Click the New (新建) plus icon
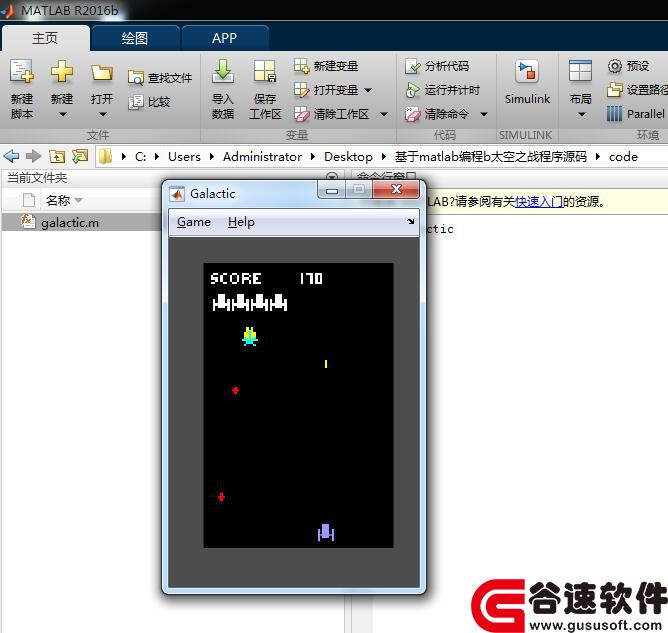Image resolution: width=668 pixels, height=633 pixels. [x=62, y=72]
